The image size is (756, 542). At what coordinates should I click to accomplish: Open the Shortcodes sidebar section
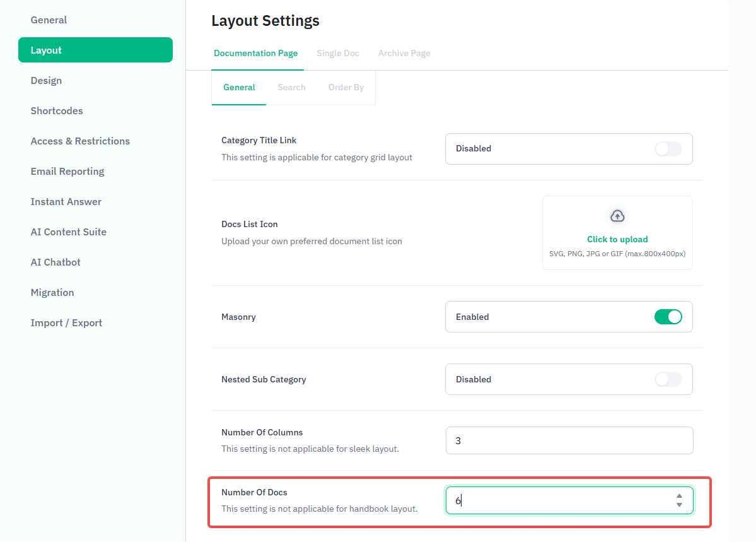pyautogui.click(x=57, y=111)
